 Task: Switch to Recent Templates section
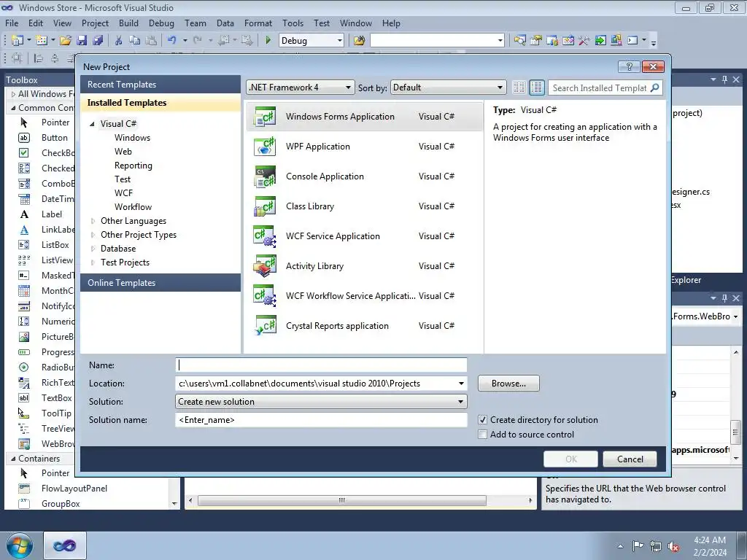click(160, 85)
